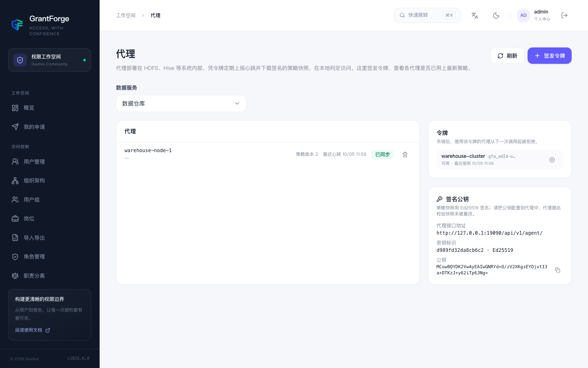
Task: Click the 已同步 status badge
Action: click(383, 155)
